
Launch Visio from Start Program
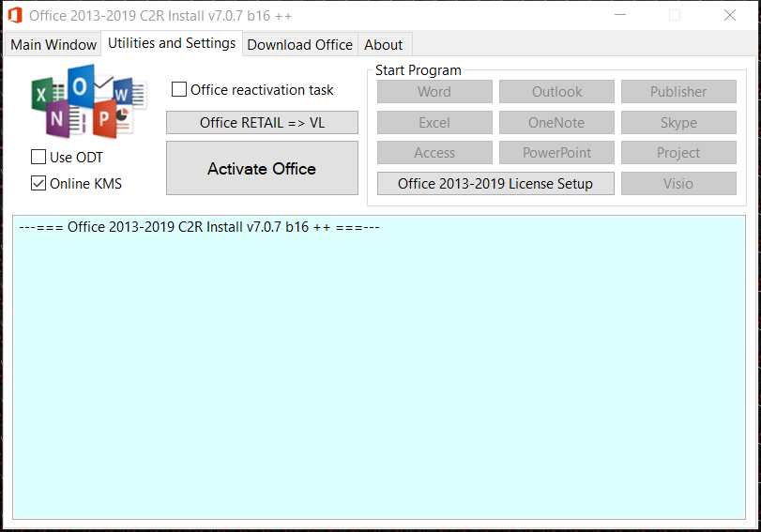click(678, 184)
